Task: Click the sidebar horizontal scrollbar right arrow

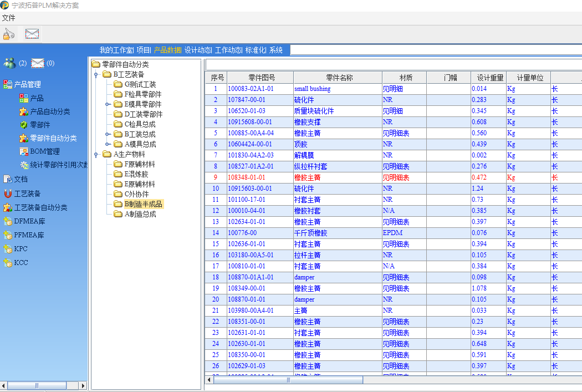Action: (x=83, y=385)
